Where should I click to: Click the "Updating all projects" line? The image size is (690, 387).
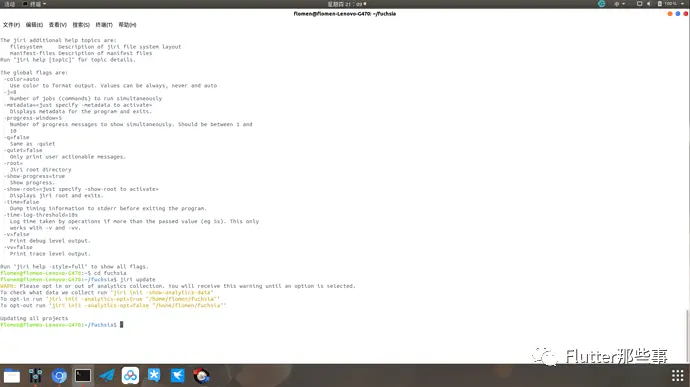[x=34, y=318]
